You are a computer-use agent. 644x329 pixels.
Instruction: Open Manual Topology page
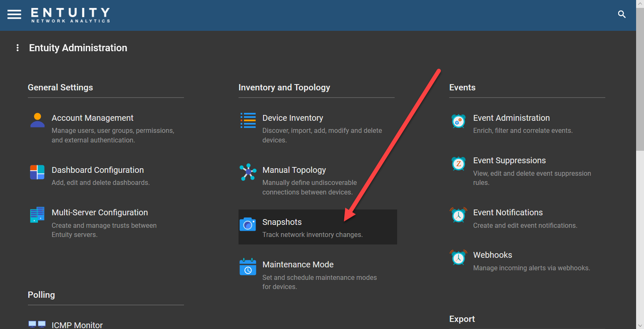pyautogui.click(x=294, y=170)
